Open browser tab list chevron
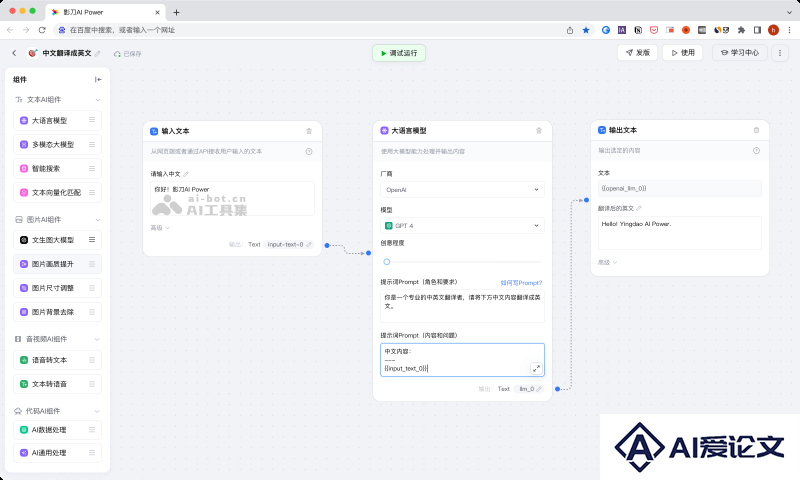Image resolution: width=800 pixels, height=480 pixels. pos(789,12)
